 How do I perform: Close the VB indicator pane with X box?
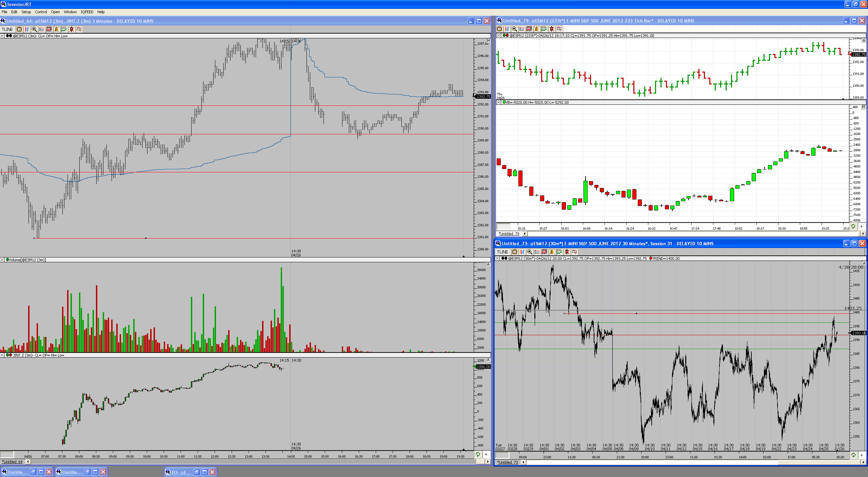pyautogui.click(x=498, y=102)
